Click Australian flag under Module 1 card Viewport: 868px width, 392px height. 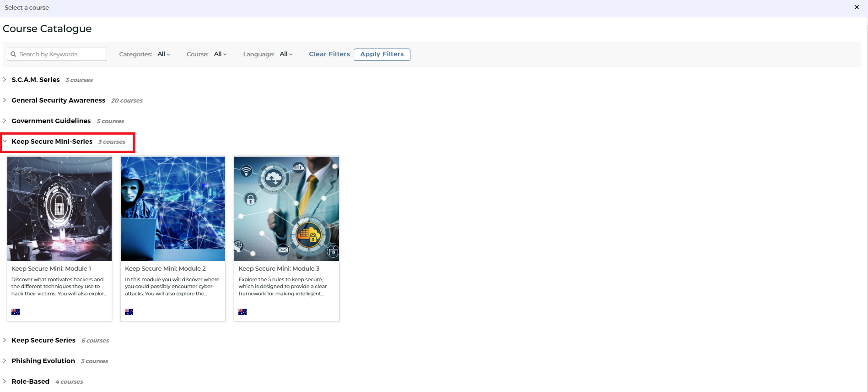pyautogui.click(x=16, y=312)
